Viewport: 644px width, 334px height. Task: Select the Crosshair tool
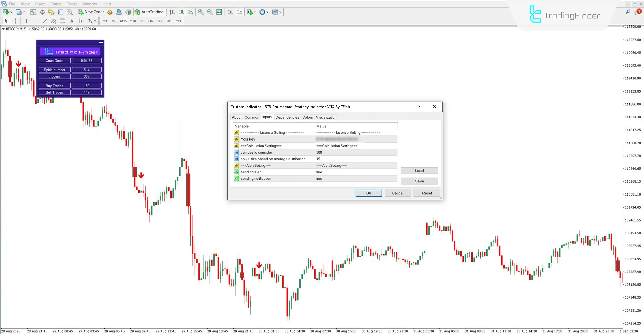point(15,21)
